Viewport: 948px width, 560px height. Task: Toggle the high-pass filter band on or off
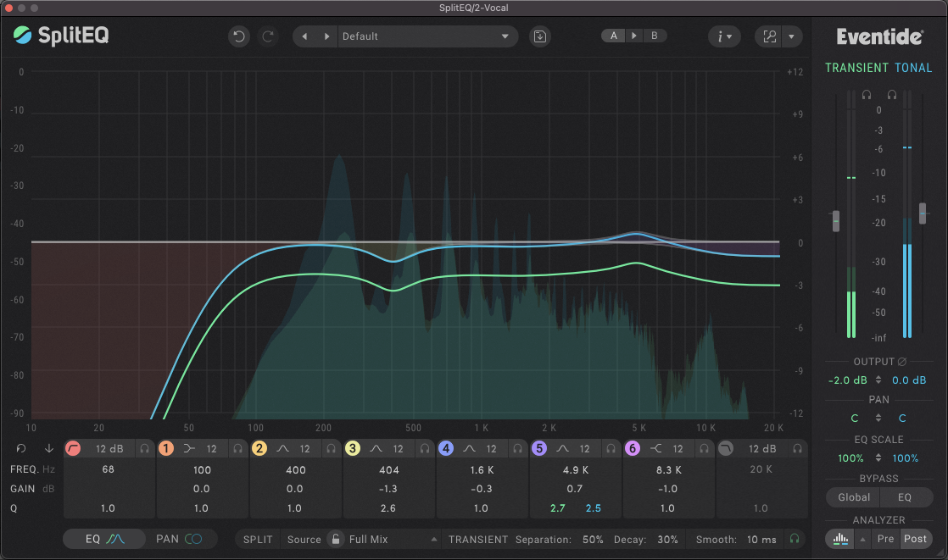(x=73, y=448)
